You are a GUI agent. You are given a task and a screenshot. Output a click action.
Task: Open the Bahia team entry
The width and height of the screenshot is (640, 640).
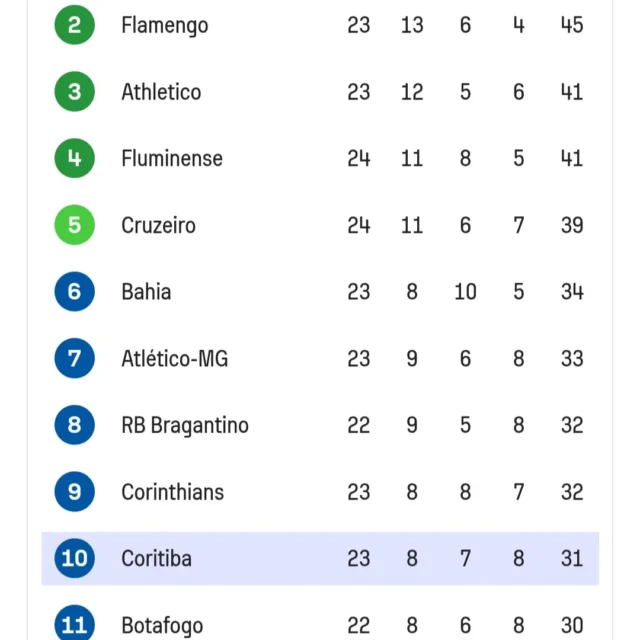(x=146, y=292)
